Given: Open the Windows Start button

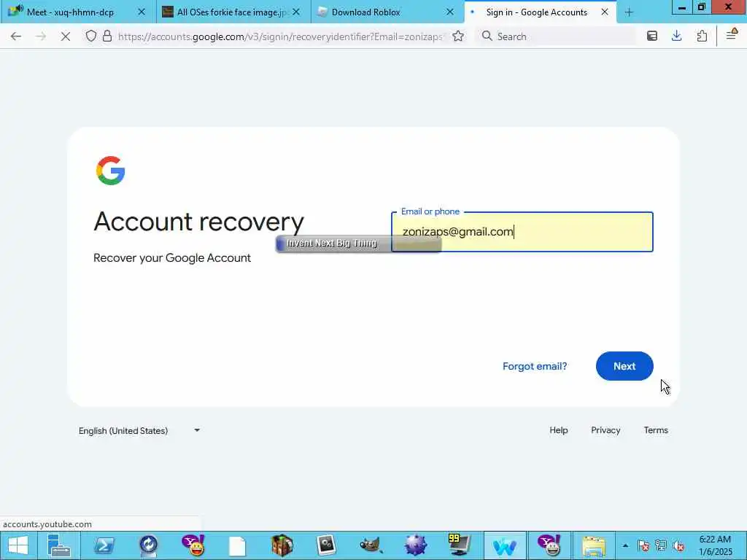Looking at the screenshot, I should [x=18, y=545].
